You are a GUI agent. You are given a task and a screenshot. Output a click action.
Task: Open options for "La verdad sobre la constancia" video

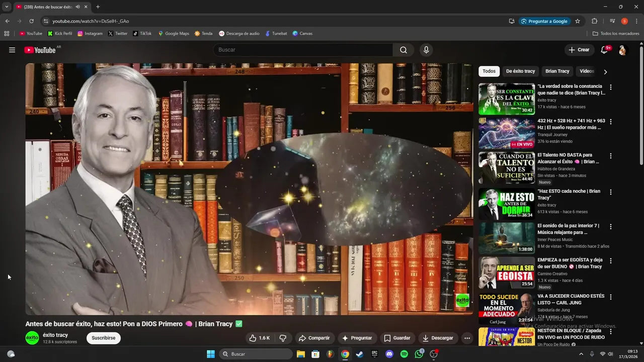tap(611, 87)
